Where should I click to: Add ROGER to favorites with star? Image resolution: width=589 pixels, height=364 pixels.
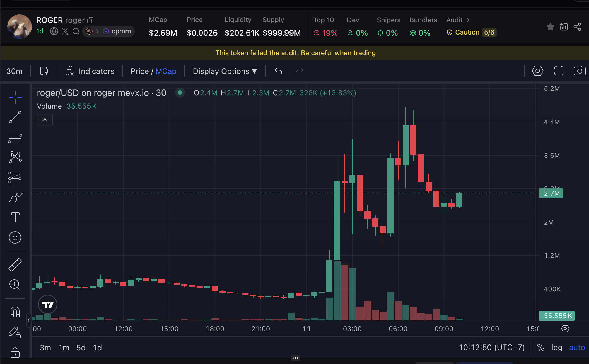click(550, 27)
